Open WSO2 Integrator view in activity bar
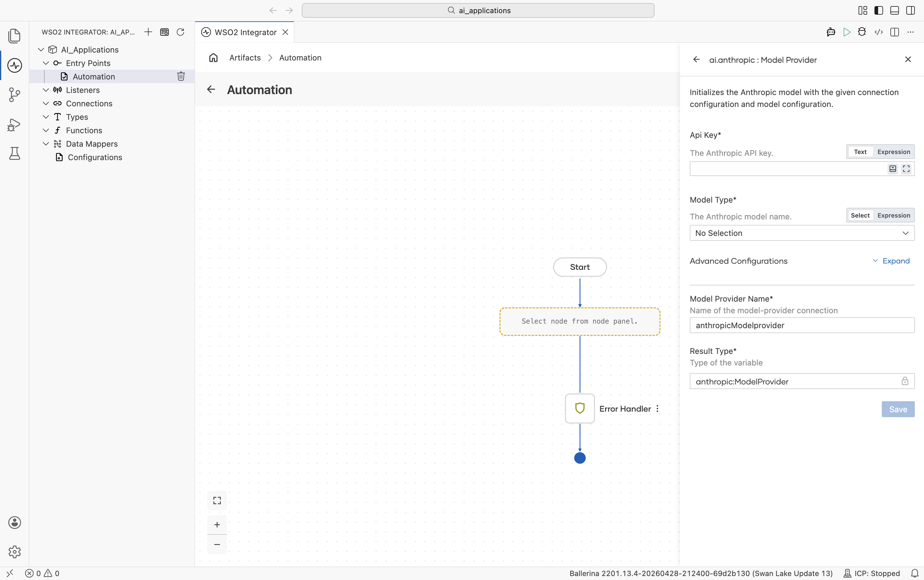This screenshot has width=924, height=580. point(15,65)
